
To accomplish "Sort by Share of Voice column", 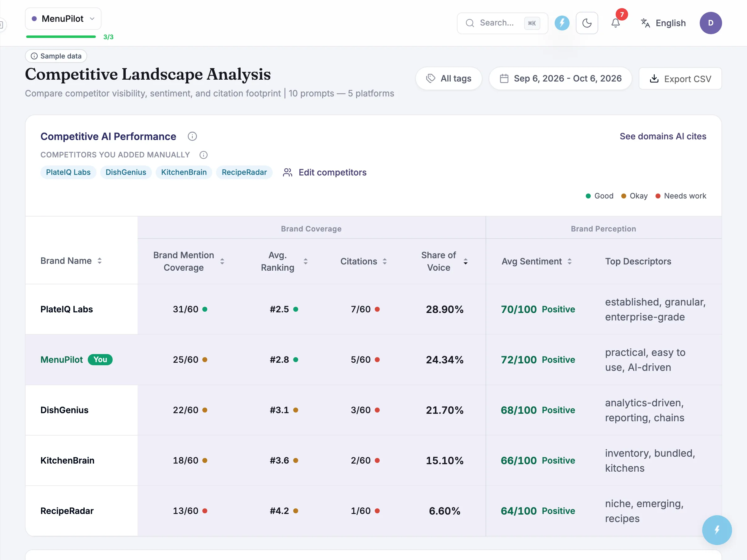I will 444,261.
